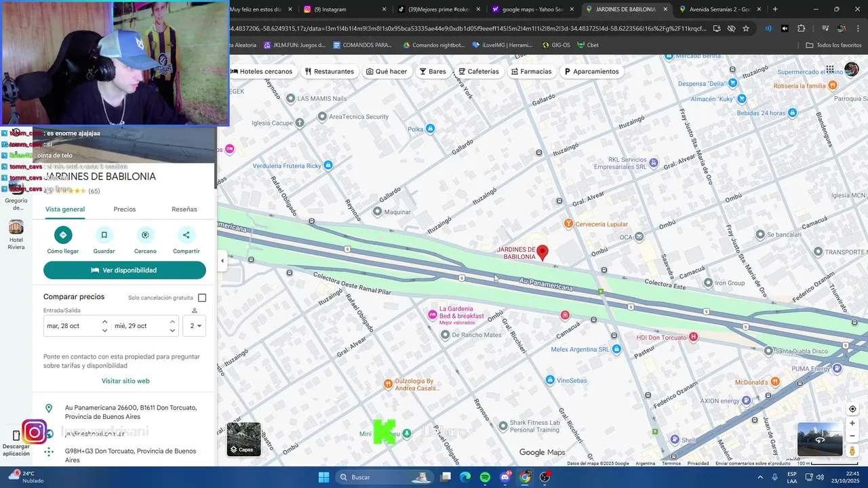
Task: Filter by Cafeterías chip
Action: pyautogui.click(x=479, y=71)
